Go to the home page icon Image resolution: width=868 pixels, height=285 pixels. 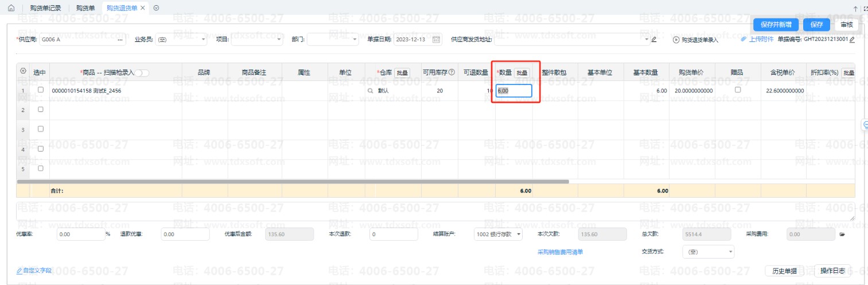pyautogui.click(x=11, y=8)
